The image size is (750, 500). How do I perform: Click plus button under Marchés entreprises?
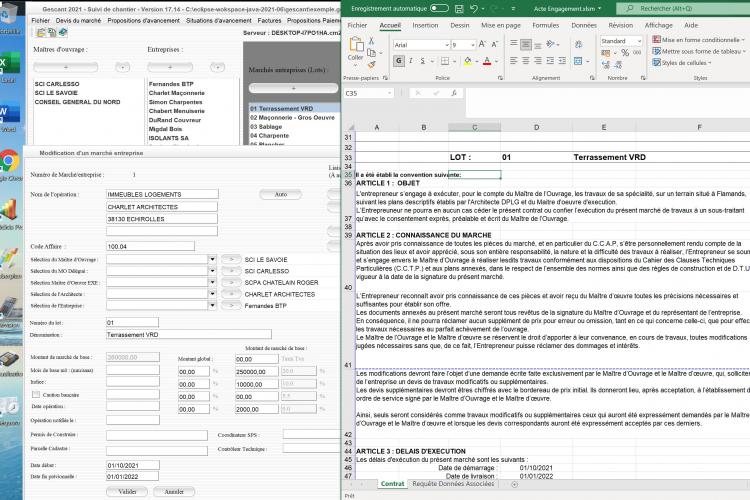(293, 88)
